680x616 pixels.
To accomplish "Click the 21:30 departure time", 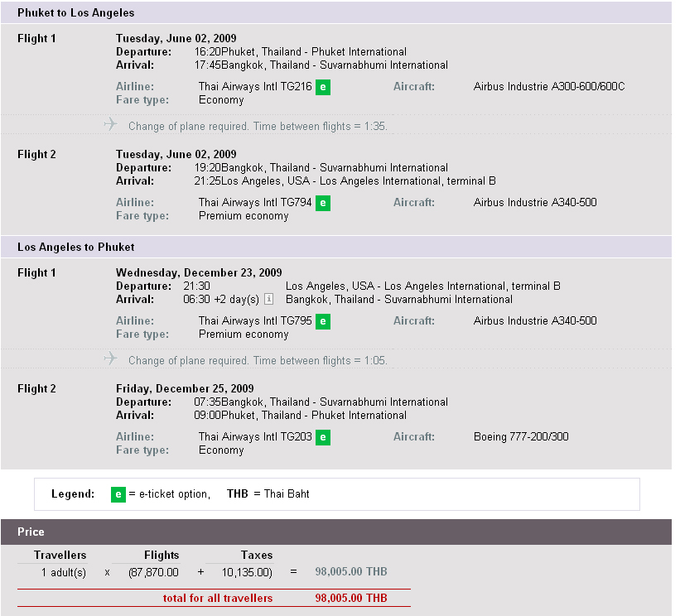I will coord(196,286).
